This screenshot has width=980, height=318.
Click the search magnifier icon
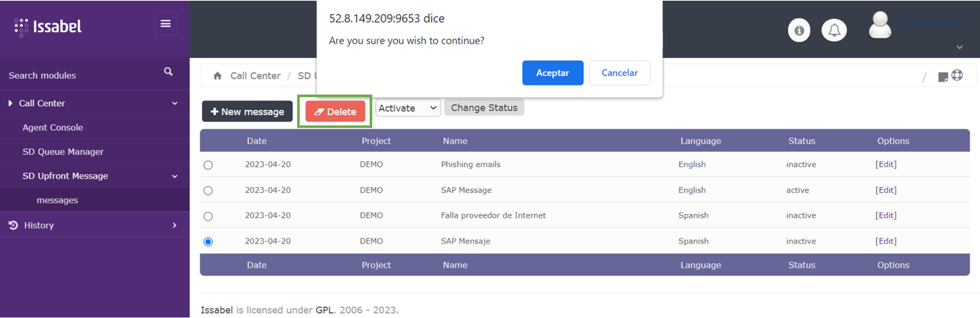tap(168, 72)
